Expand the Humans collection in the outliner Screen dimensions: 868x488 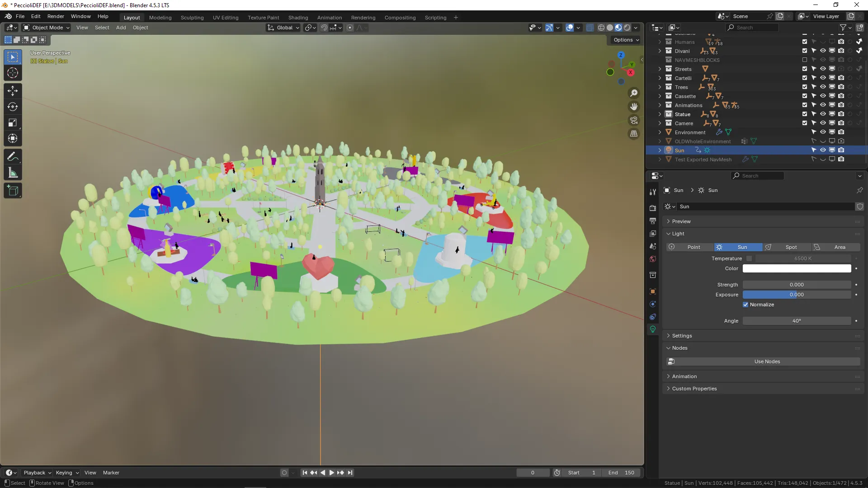pyautogui.click(x=660, y=42)
